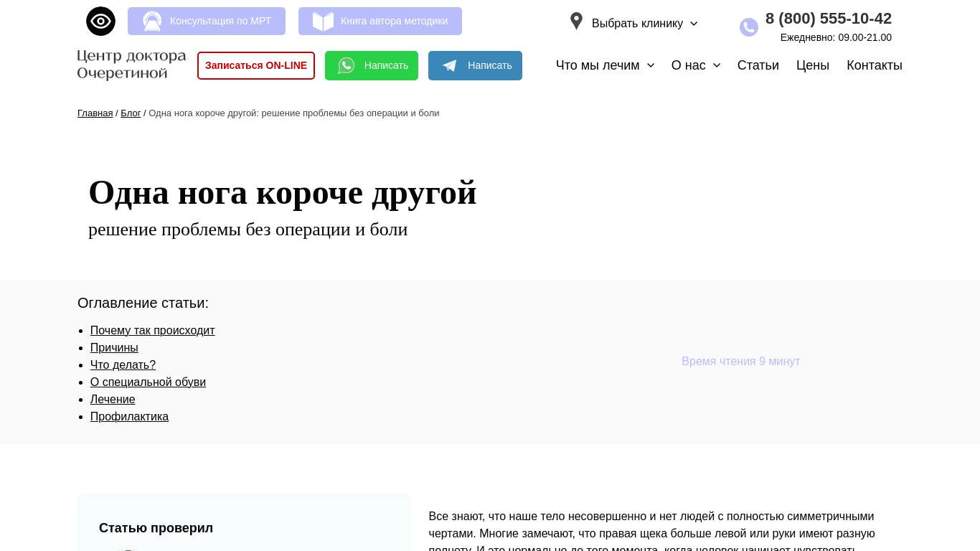Click the WhatsApp icon
The height and width of the screenshot is (551, 980).
click(x=347, y=66)
